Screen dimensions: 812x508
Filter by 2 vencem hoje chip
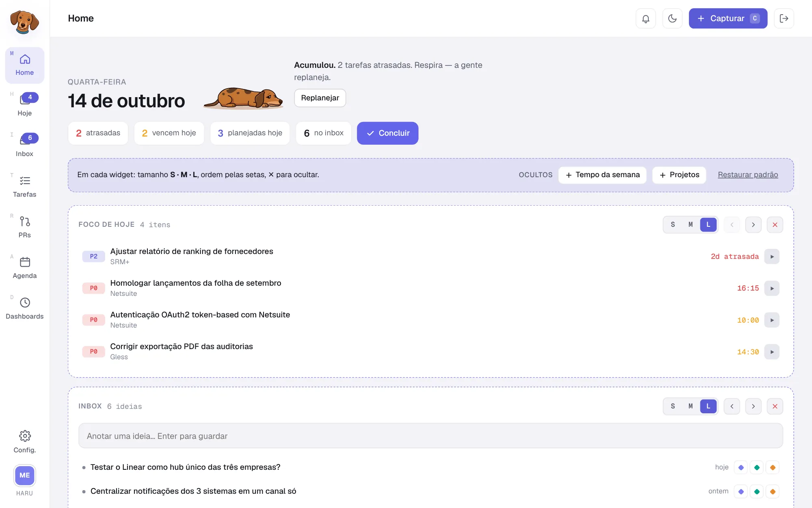pyautogui.click(x=169, y=133)
